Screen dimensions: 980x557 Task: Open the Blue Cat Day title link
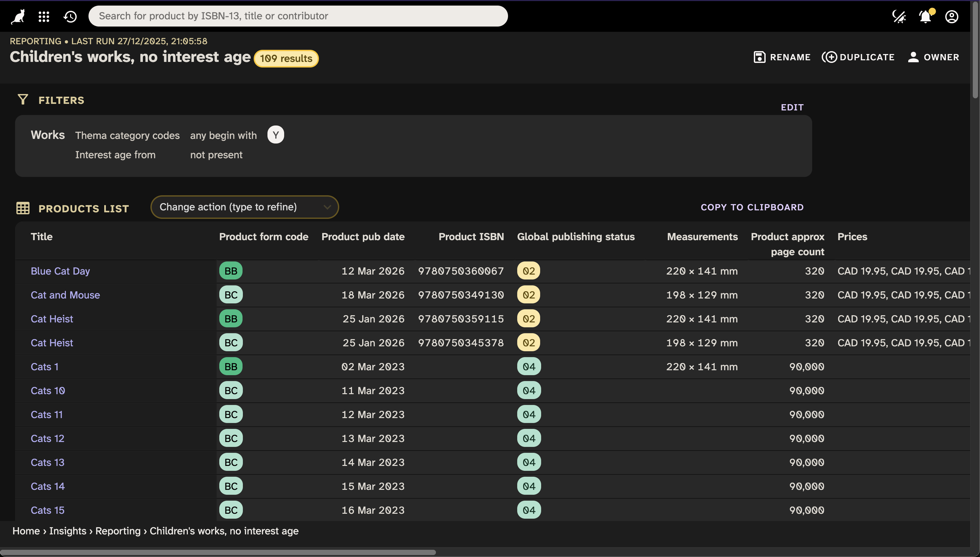click(x=60, y=271)
